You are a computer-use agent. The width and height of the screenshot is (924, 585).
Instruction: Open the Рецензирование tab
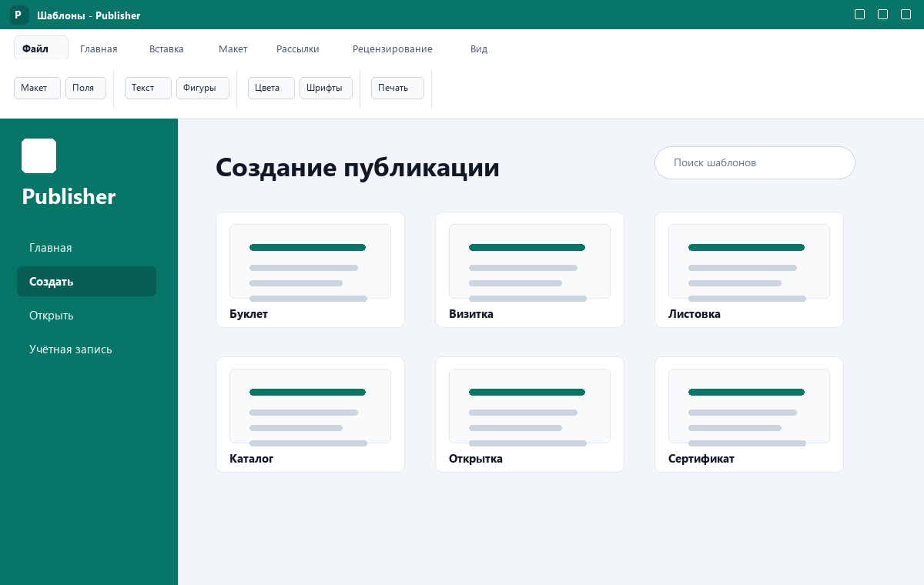[x=393, y=48]
